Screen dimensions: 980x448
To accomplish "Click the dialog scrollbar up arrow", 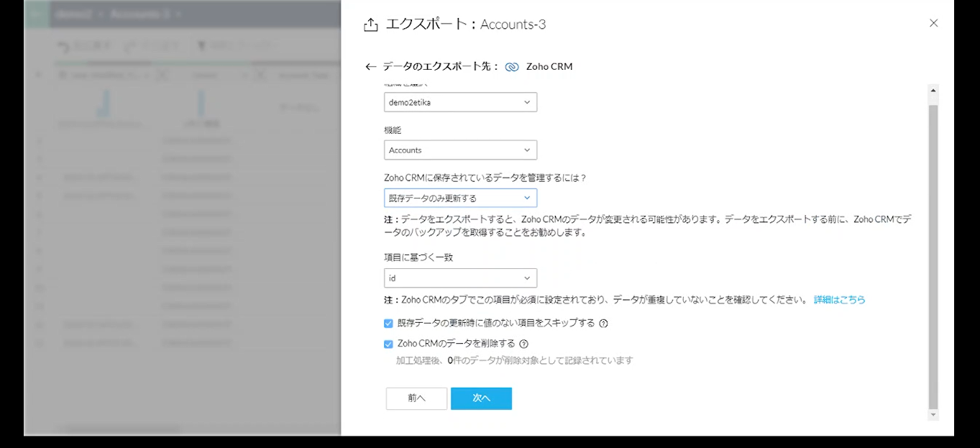I will click(933, 91).
